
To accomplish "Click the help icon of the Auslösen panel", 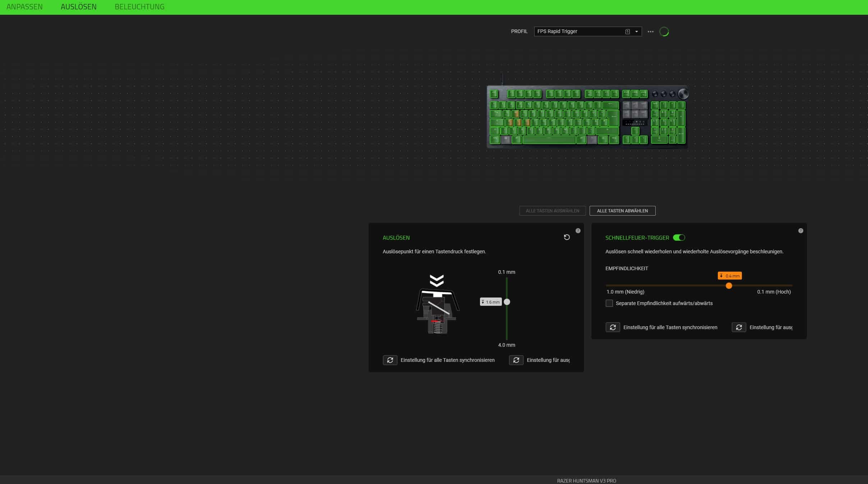I will [x=578, y=231].
